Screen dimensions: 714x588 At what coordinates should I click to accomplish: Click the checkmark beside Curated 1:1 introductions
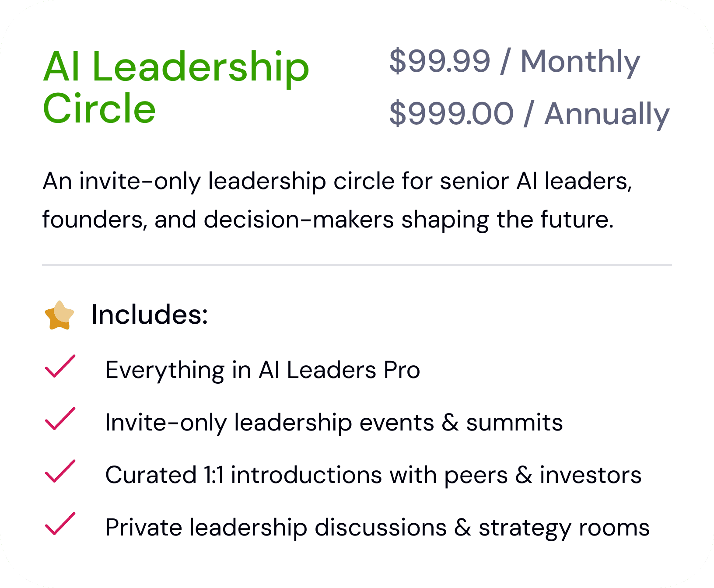(60, 472)
